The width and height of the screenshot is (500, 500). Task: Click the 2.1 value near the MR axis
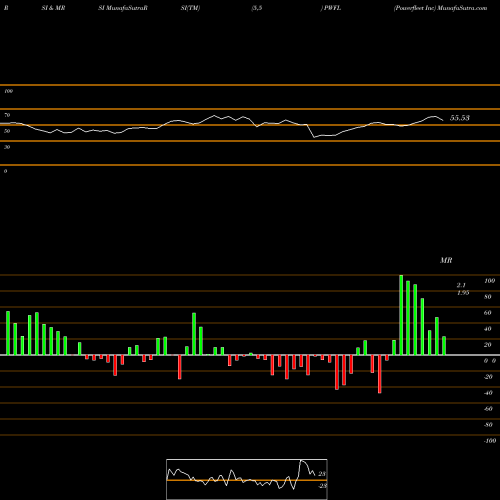461,285
